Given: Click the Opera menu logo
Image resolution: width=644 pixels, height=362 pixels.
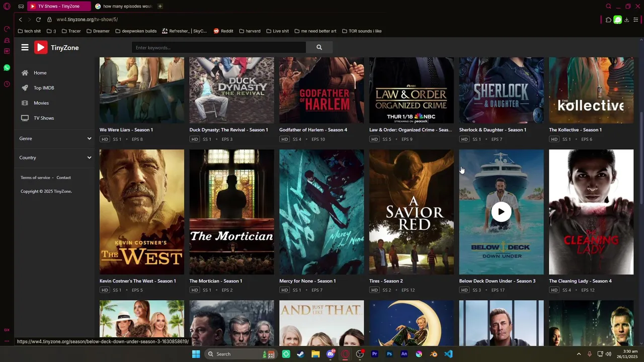Looking at the screenshot, I should point(7,6).
